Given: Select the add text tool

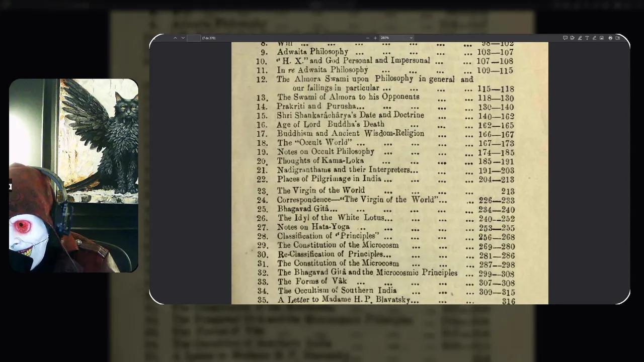Looking at the screenshot, I should pos(587,38).
